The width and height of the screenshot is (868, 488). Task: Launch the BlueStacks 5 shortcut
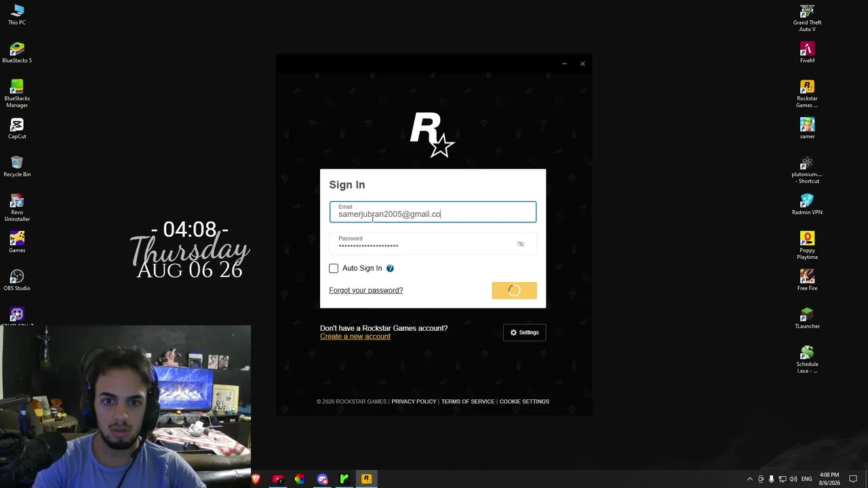tap(17, 53)
